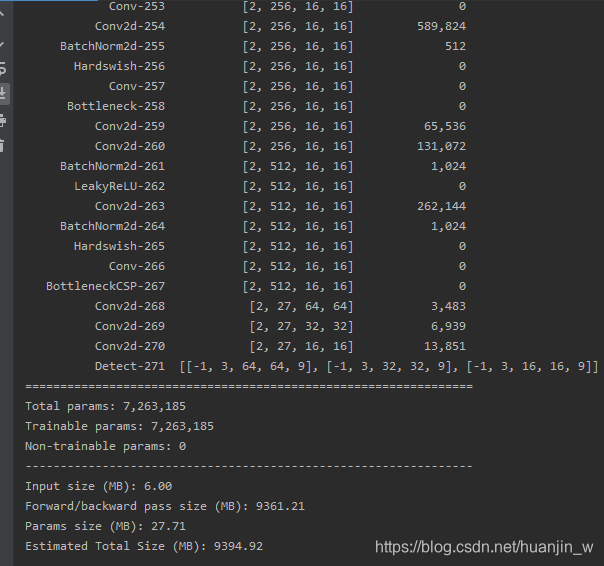Click the Detect-271 layer row

click(347, 366)
